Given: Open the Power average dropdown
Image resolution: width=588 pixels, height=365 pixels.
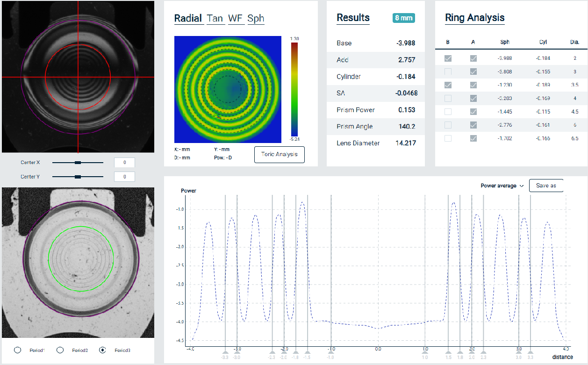Looking at the screenshot, I should coord(502,186).
